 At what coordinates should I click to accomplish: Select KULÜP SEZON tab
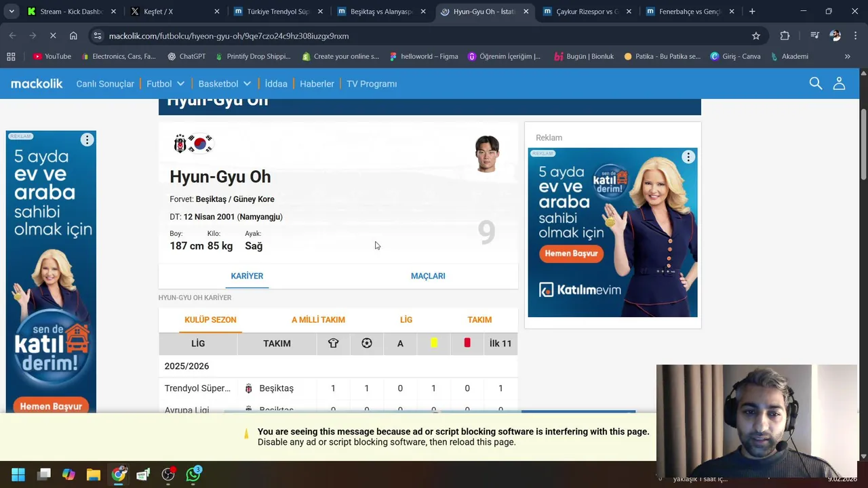click(x=210, y=320)
